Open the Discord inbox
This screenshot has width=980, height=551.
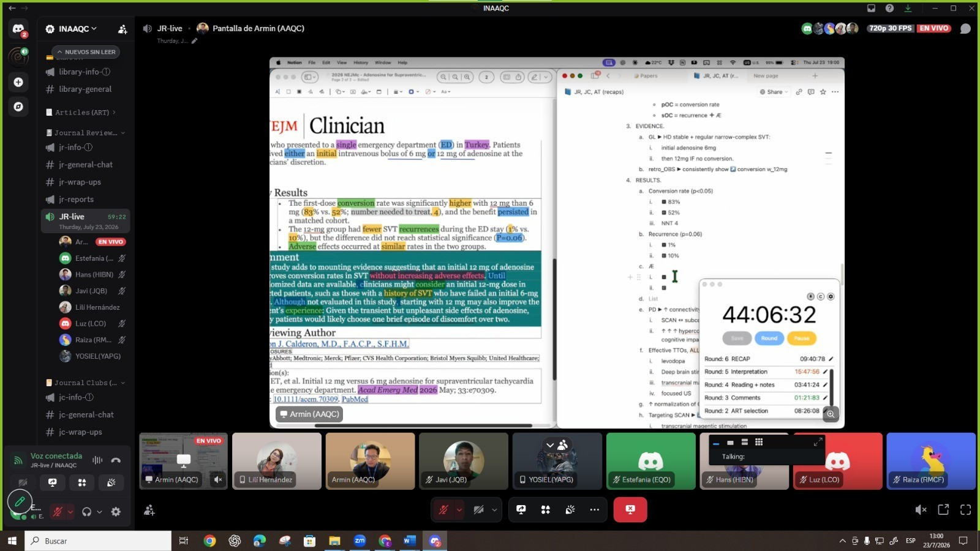click(x=871, y=8)
